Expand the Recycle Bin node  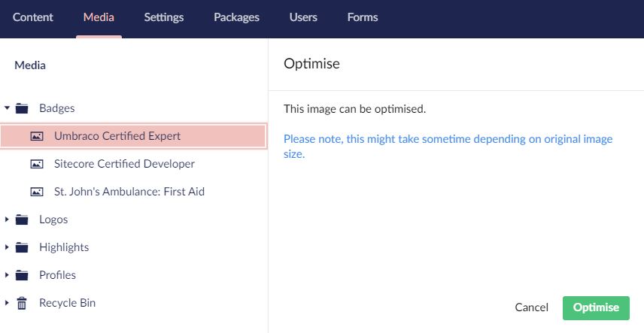[x=7, y=303]
